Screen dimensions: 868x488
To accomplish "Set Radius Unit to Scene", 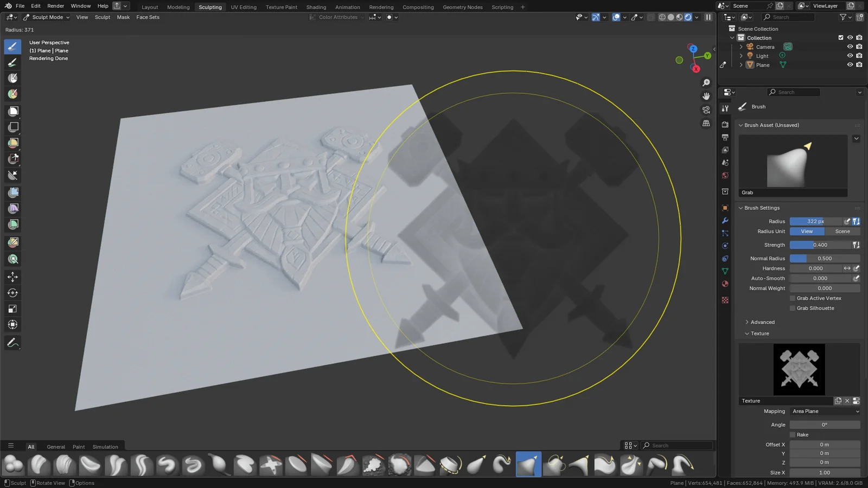I will click(x=842, y=231).
